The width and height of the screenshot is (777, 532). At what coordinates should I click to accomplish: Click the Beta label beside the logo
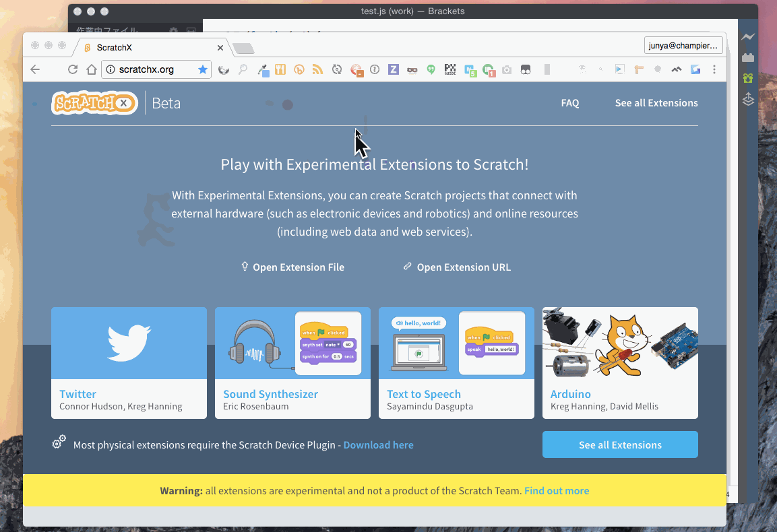tap(166, 103)
